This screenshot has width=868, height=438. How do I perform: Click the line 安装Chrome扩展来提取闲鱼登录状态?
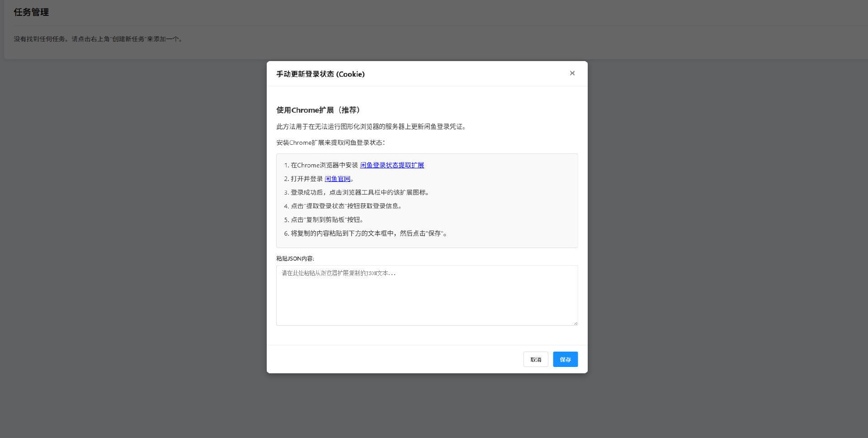tap(330, 143)
